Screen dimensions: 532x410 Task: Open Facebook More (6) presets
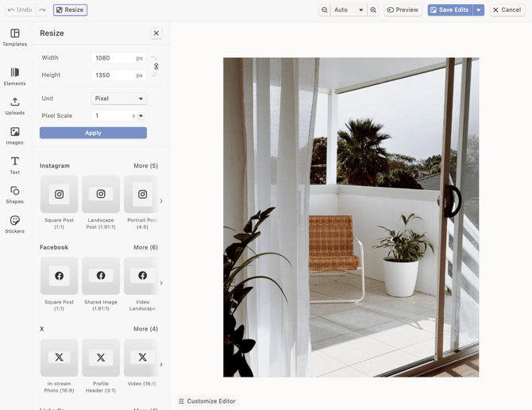(x=145, y=247)
